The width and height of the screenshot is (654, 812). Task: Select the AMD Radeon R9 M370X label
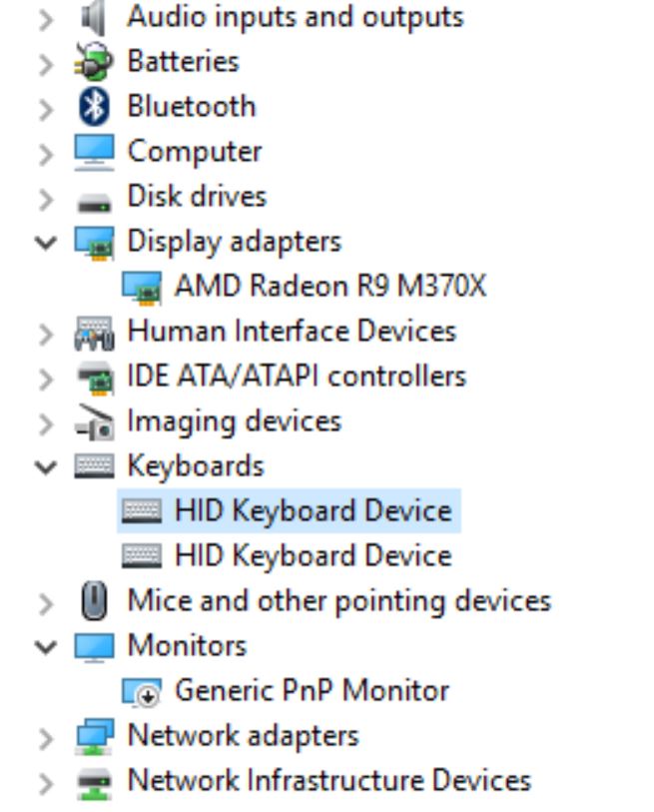[329, 287]
